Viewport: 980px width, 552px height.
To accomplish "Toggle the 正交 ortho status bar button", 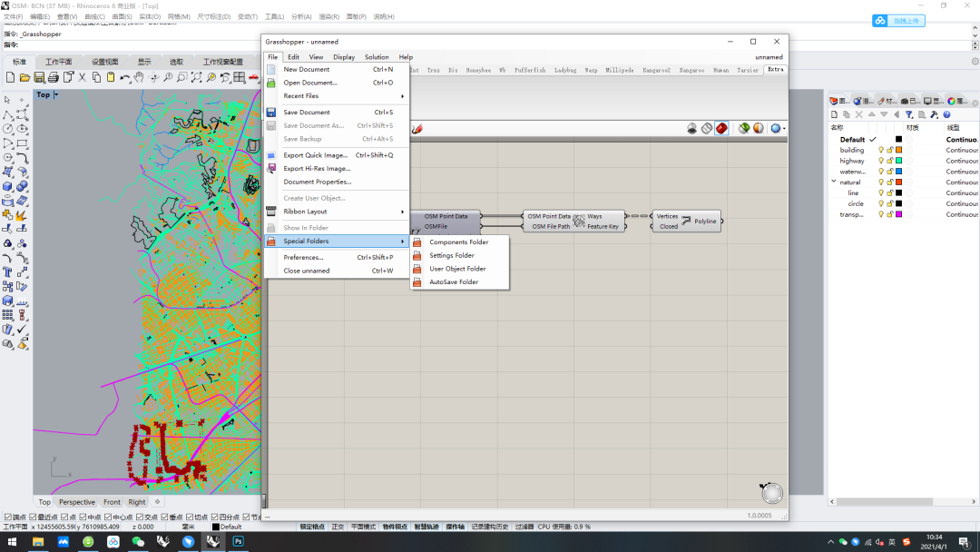I will click(x=338, y=527).
